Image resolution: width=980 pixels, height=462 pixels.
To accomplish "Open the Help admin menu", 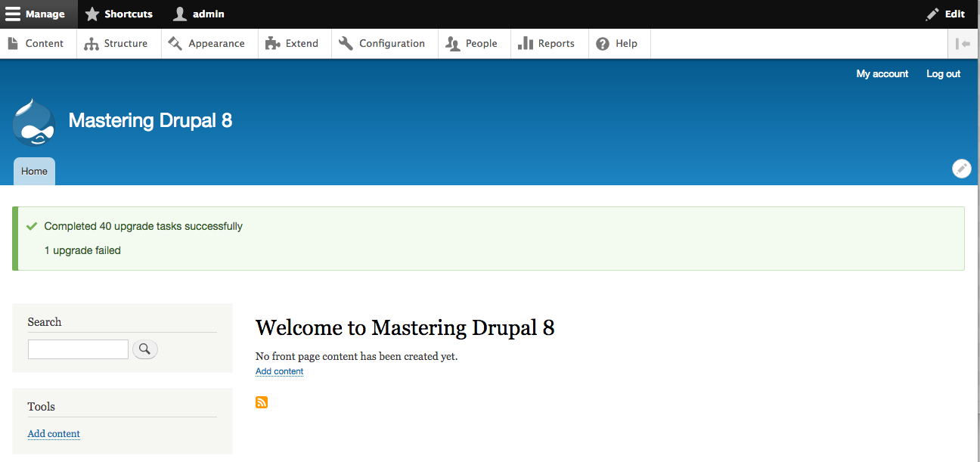I will point(618,43).
